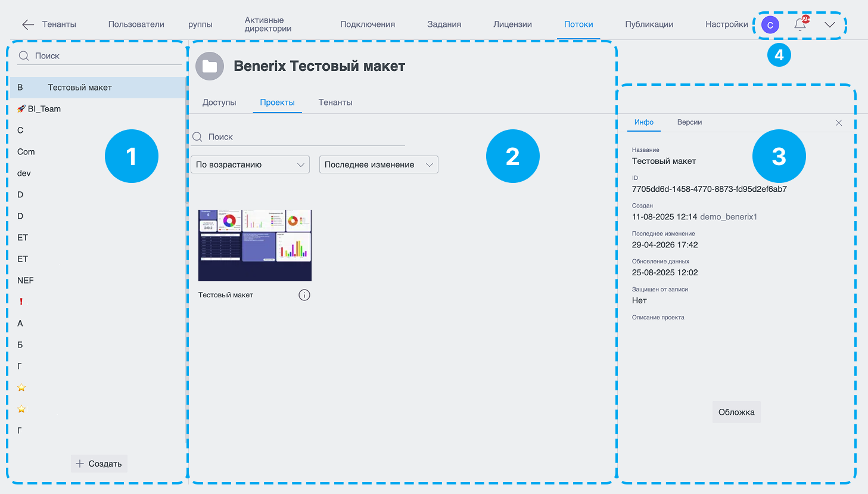868x494 pixels.
Task: Click the Обложка button
Action: pos(736,412)
